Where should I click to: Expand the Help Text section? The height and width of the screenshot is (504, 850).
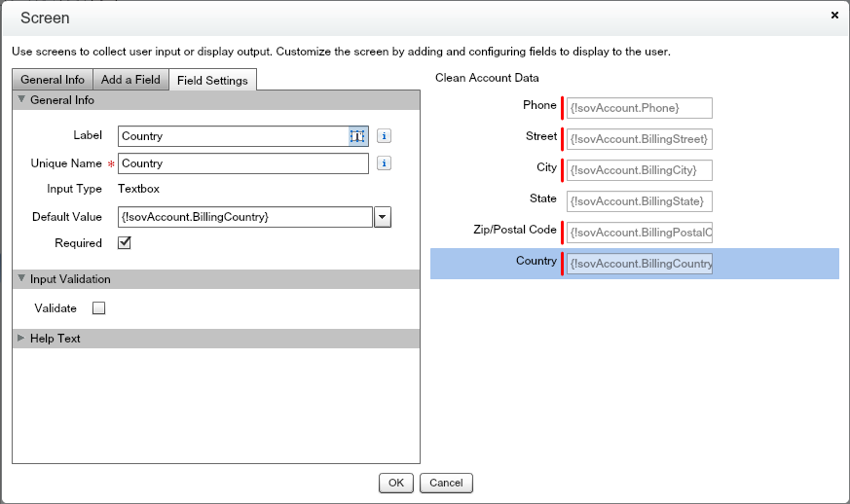click(22, 339)
